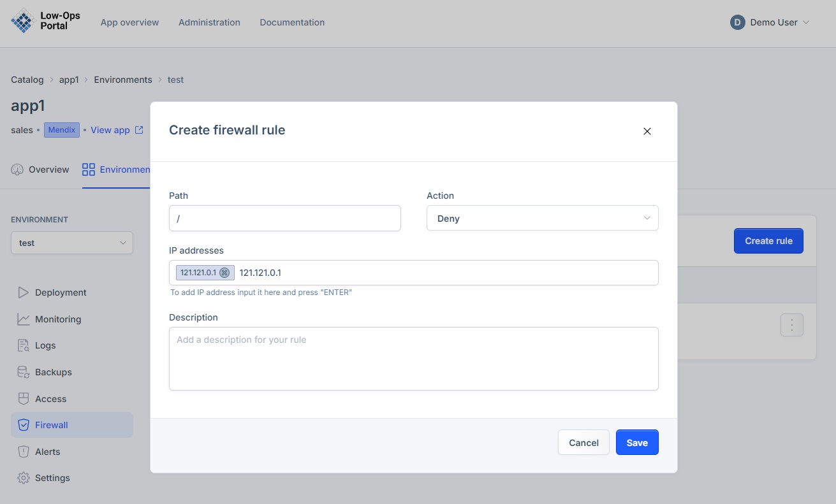Image resolution: width=836 pixels, height=504 pixels.
Task: Navigate to Catalog breadcrumb
Action: coord(27,80)
